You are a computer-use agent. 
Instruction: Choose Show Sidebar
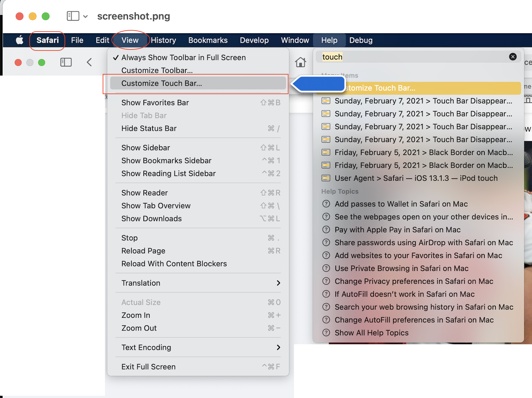tap(198, 148)
